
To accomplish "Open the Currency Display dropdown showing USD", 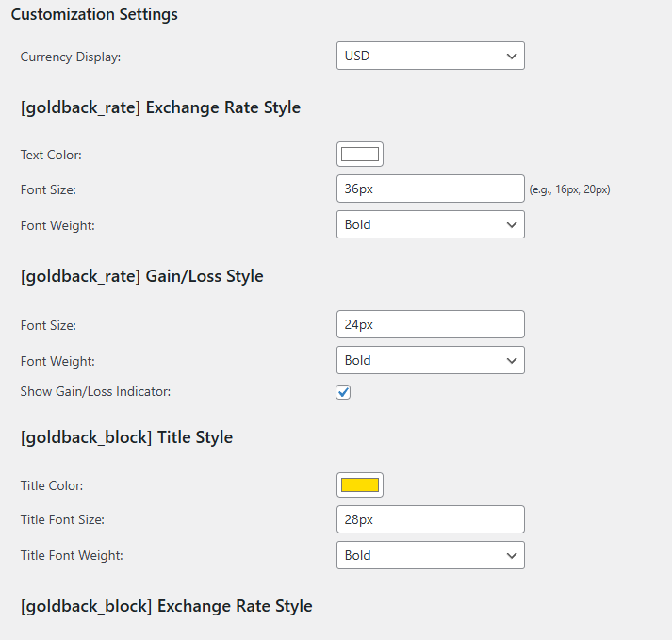I will pos(430,56).
